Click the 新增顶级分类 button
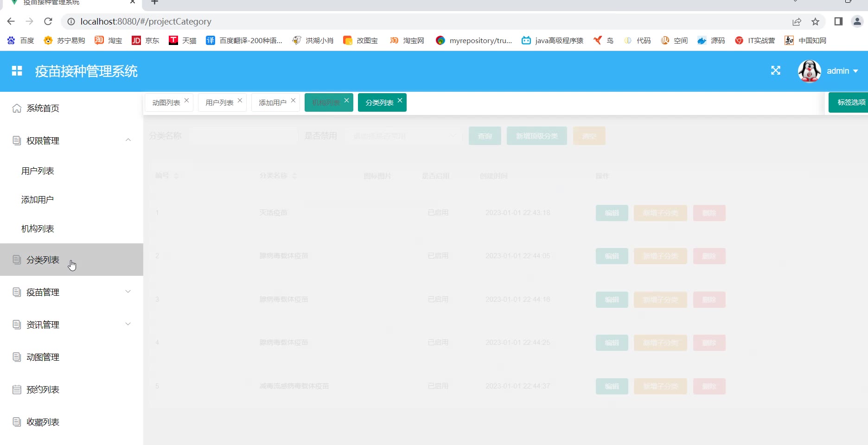868x445 pixels. pos(537,136)
